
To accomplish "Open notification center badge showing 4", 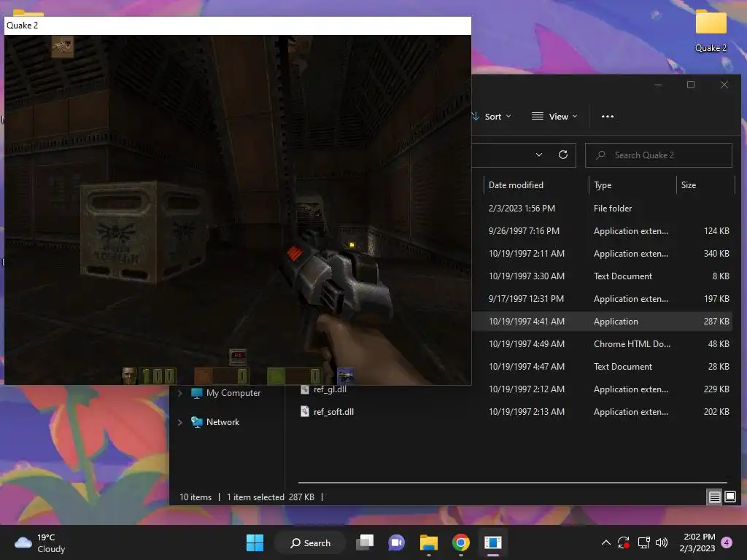I will tap(727, 542).
